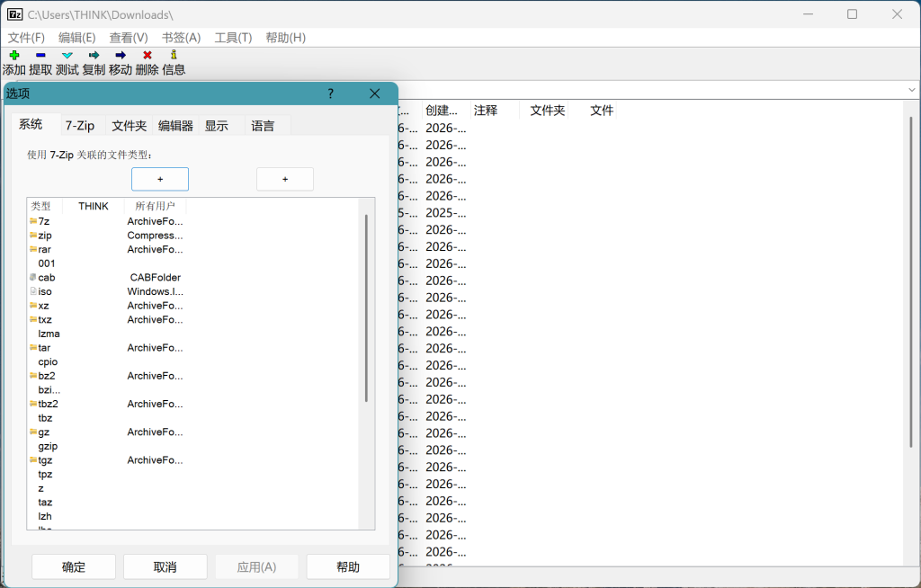
Task: Click the + button above the THINK column
Action: coord(160,179)
